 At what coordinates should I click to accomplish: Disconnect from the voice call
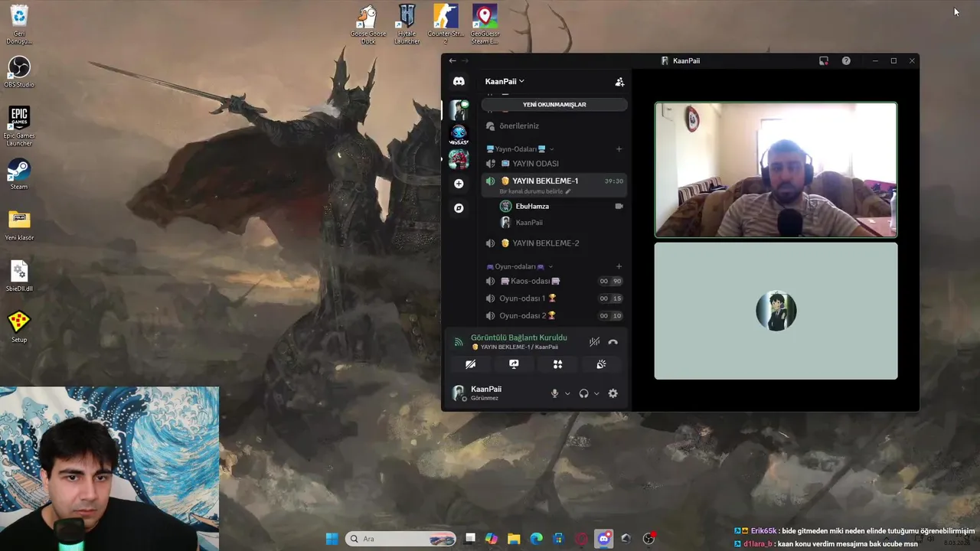pos(612,342)
